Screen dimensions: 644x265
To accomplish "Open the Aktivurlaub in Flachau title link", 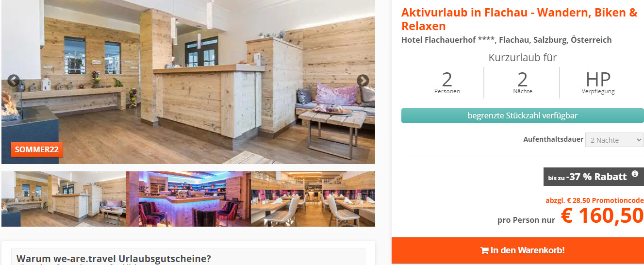I will click(x=519, y=19).
